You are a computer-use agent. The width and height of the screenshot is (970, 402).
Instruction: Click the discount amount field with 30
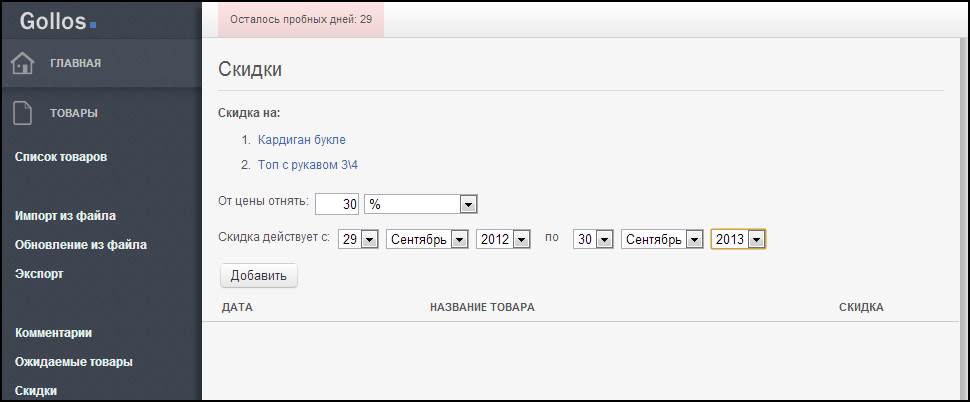pyautogui.click(x=337, y=204)
